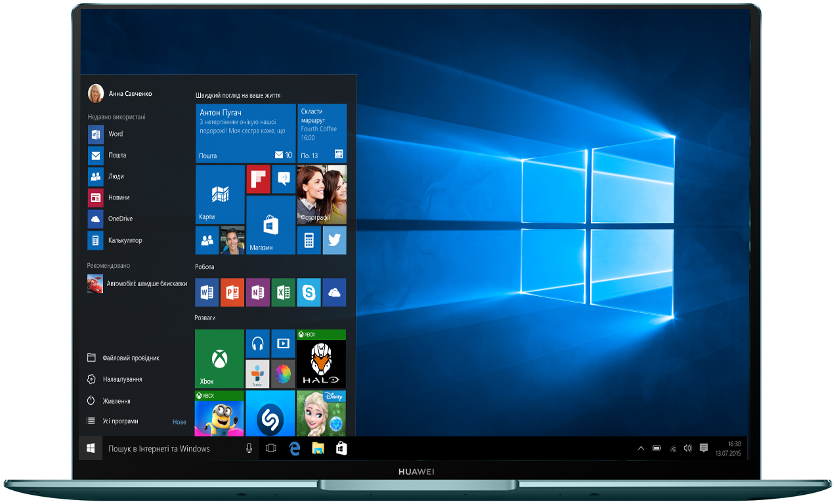Launch PowerPoint tile in Робота group
Viewport: 835px width, 504px height.
tap(232, 292)
